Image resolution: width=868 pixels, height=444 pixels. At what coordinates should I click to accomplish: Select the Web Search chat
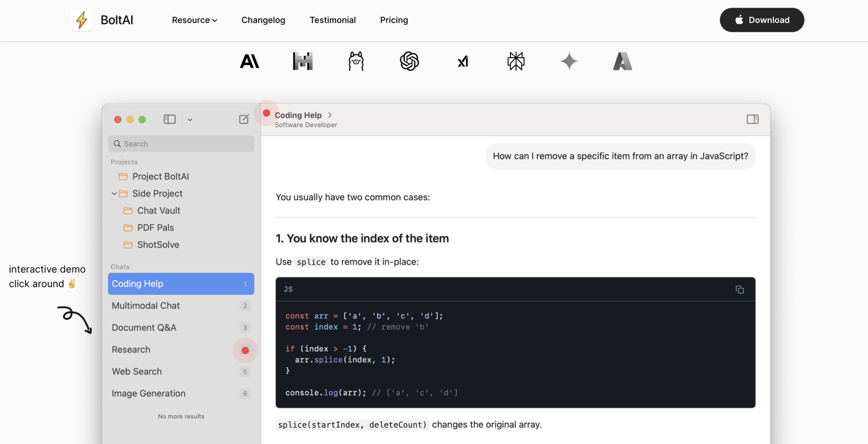click(181, 372)
